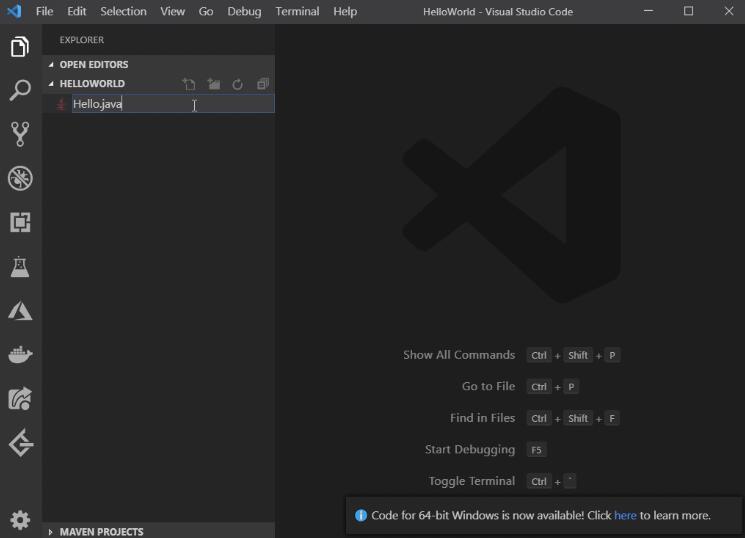The image size is (745, 538).
Task: Click into the Hello.java filename input field
Action: point(173,104)
